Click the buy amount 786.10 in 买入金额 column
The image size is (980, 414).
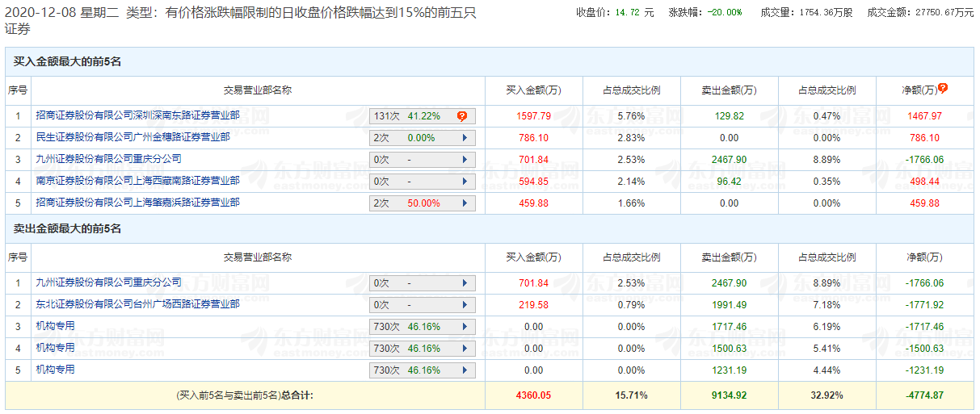(x=533, y=138)
